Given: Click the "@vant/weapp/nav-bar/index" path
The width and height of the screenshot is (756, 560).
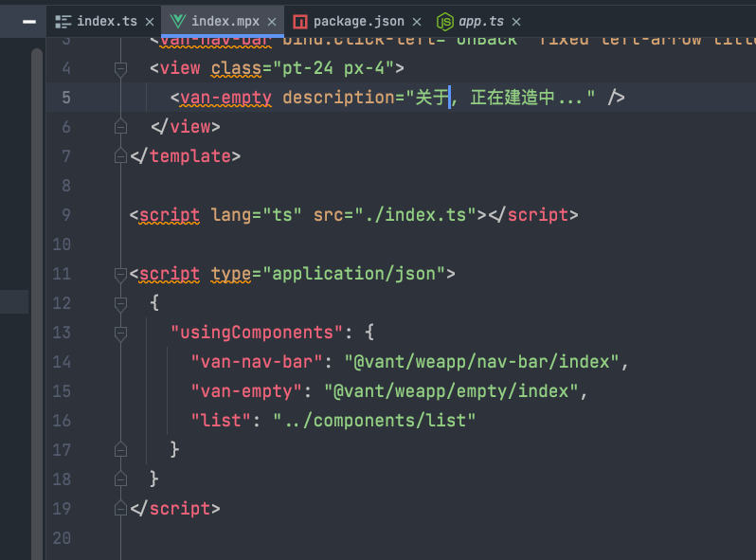Looking at the screenshot, I should coord(481,362).
